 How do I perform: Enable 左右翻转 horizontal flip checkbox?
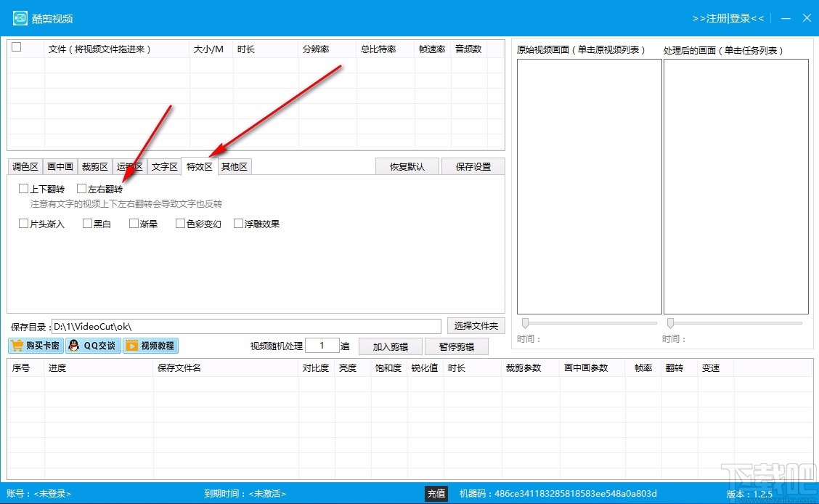81,189
